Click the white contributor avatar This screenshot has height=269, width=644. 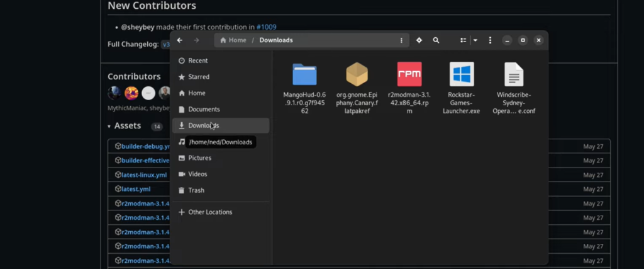148,93
